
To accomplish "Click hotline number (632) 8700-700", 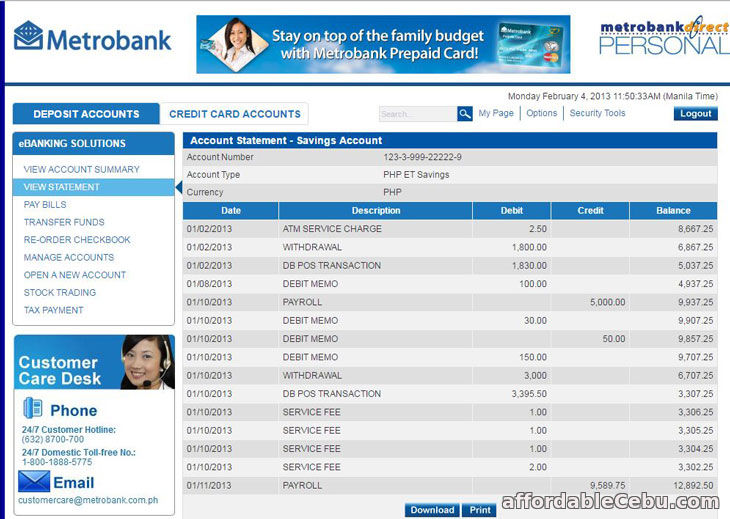I will (x=53, y=439).
